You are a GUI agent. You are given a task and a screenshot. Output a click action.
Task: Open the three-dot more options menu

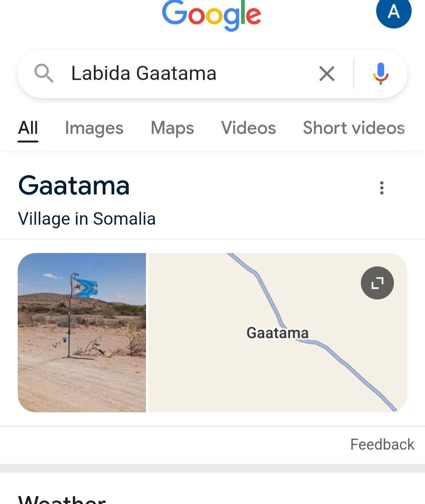(x=381, y=188)
